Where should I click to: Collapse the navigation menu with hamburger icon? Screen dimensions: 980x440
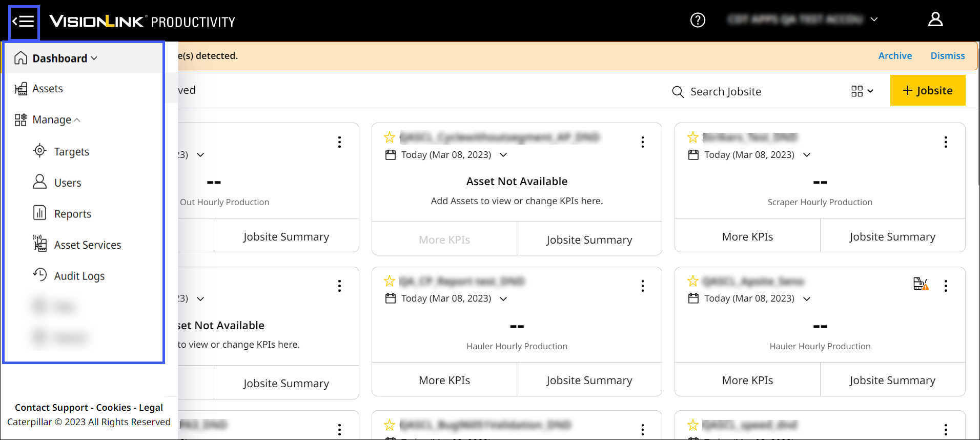coord(24,22)
